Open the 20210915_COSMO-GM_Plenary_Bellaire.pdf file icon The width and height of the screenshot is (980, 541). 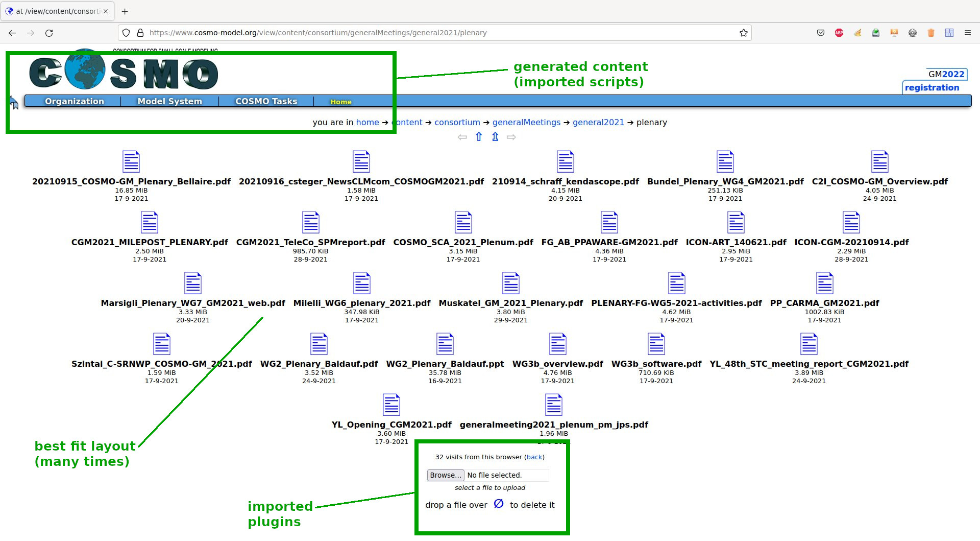click(131, 162)
